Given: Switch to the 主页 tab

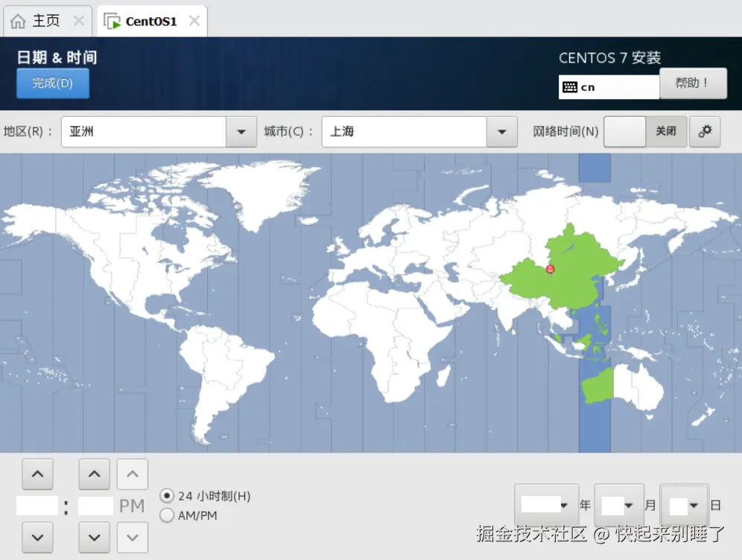Looking at the screenshot, I should pos(46,22).
